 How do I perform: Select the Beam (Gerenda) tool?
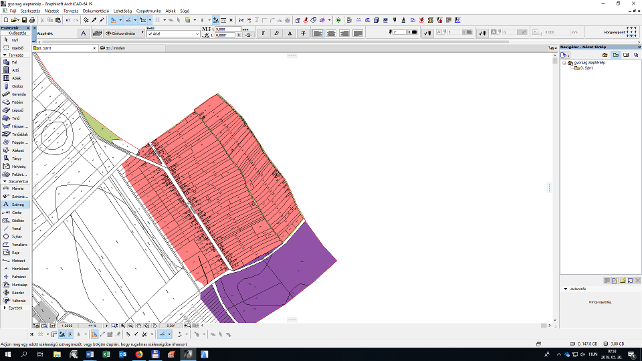(15, 94)
